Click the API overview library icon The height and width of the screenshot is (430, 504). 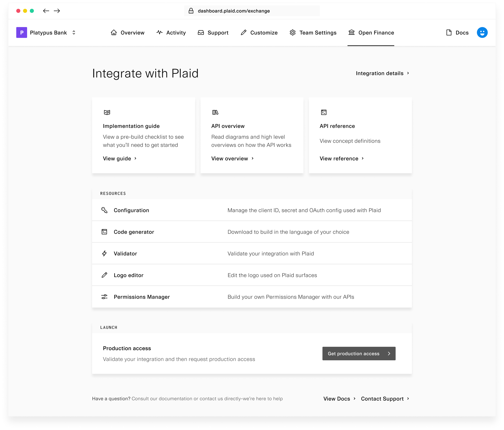215,112
